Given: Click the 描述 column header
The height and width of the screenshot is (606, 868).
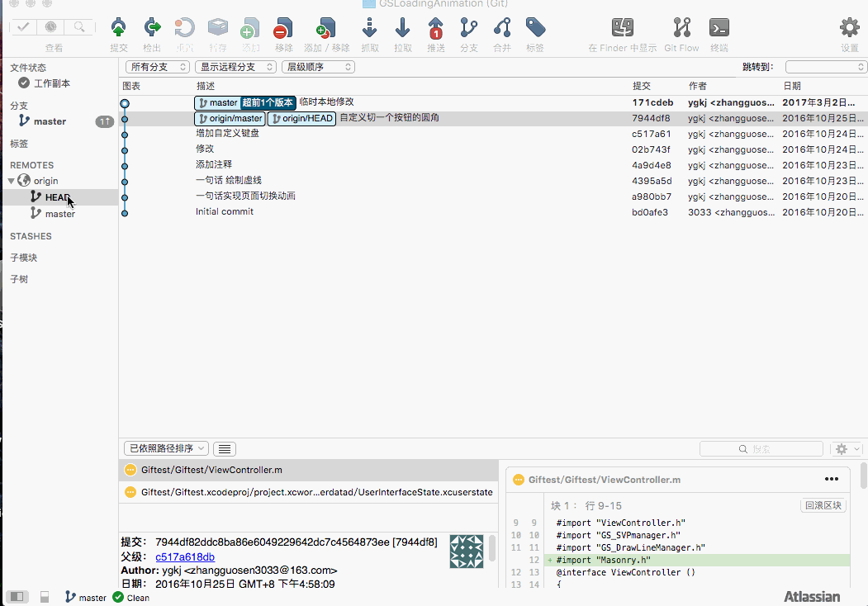Looking at the screenshot, I should (206, 86).
